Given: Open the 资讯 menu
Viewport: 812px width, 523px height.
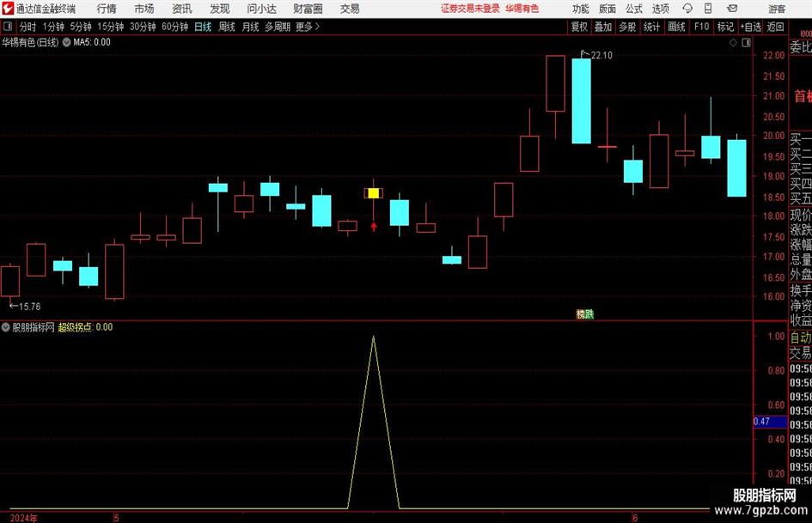Looking at the screenshot, I should point(182,9).
